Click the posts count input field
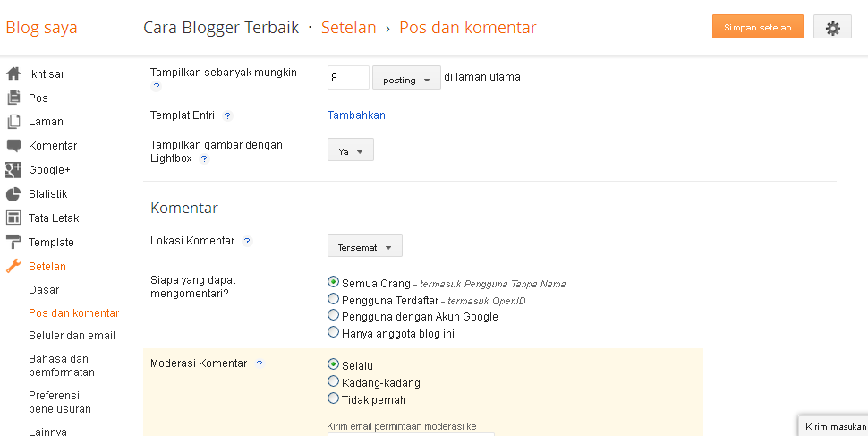Viewport: 868px width, 436px height. click(348, 78)
